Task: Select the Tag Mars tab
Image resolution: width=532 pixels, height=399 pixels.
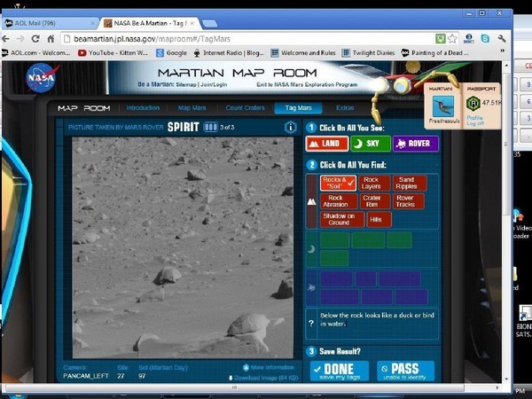Action: (x=298, y=108)
